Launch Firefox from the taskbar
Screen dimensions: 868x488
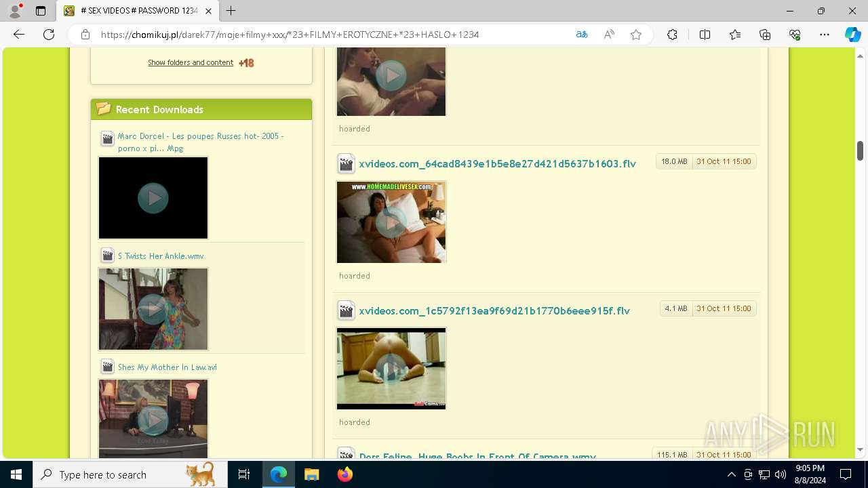pyautogui.click(x=344, y=474)
